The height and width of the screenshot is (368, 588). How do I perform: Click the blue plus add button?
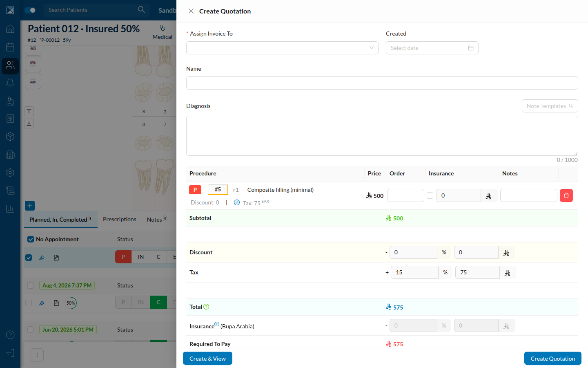tap(30, 206)
